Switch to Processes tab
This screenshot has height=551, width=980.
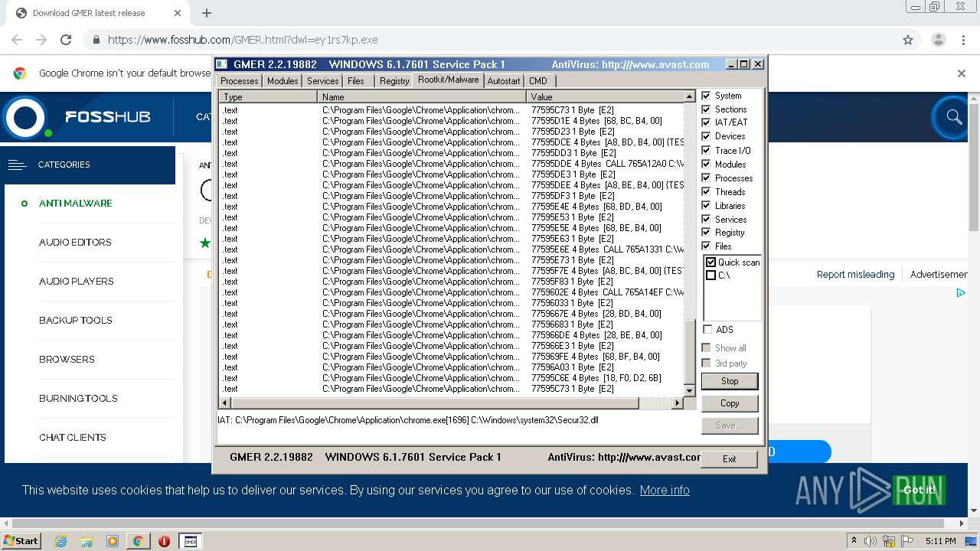(x=239, y=81)
